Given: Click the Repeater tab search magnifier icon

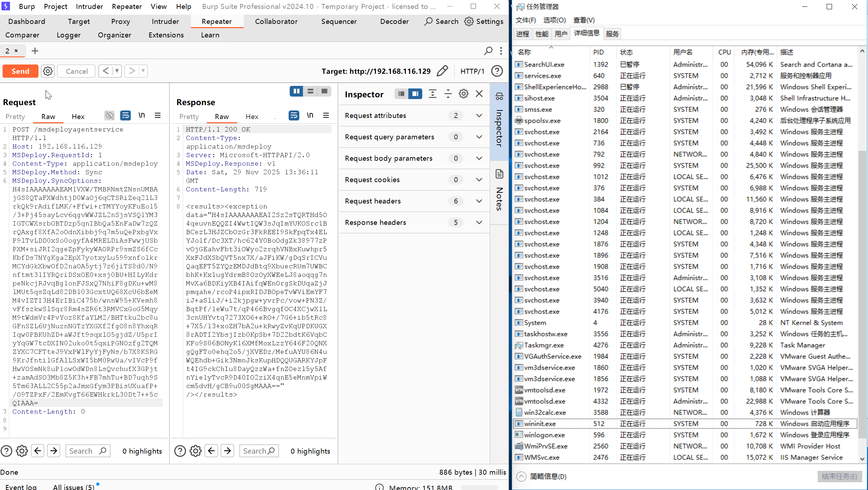Looking at the screenshot, I should (488, 51).
